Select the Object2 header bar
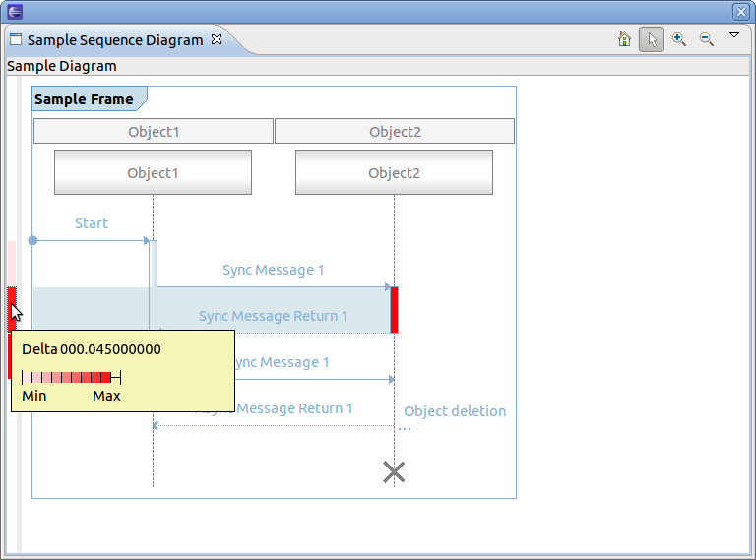This screenshot has width=756, height=560. [x=395, y=132]
